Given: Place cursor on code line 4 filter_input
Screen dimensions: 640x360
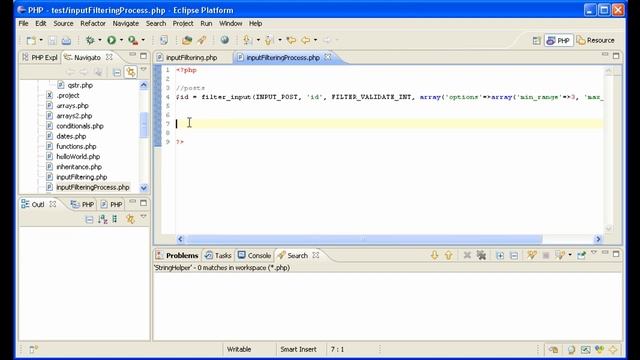Looking at the screenshot, I should (227, 97).
